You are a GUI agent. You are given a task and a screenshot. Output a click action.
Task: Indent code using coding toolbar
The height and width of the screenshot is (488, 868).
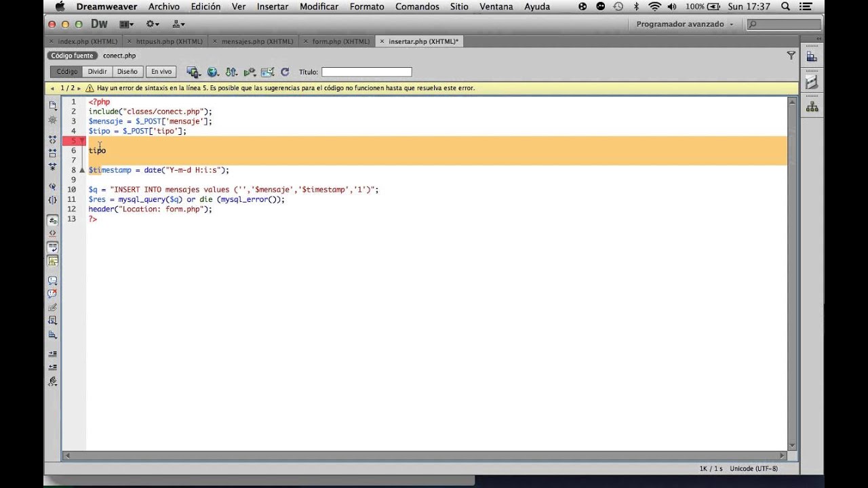52,354
